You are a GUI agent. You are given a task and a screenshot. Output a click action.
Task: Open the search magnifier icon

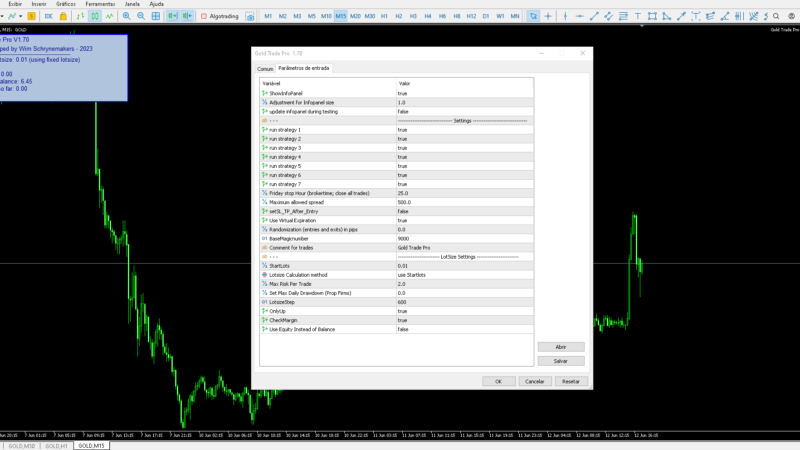tap(776, 16)
